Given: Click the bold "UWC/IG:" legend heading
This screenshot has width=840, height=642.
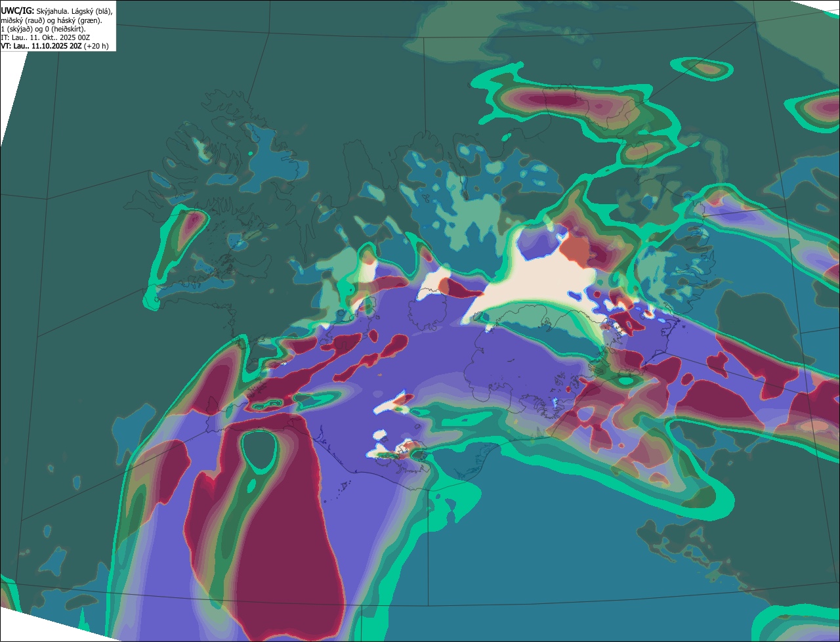Looking at the screenshot, I should tap(18, 11).
